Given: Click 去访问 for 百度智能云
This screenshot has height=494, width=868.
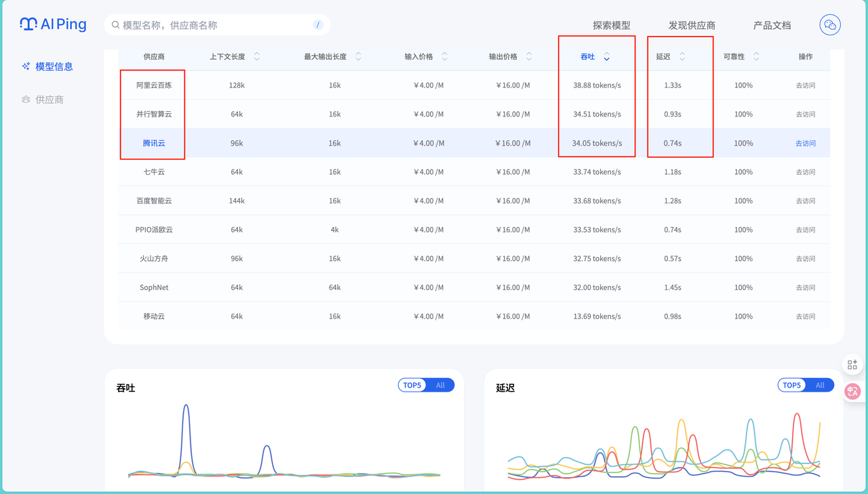Looking at the screenshot, I should 806,201.
